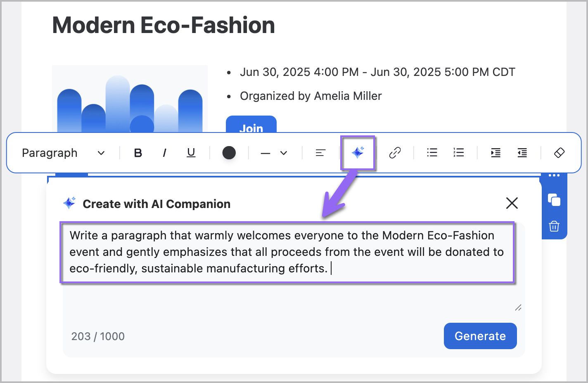This screenshot has height=383, width=588.
Task: Decrease paragraph indent
Action: click(x=522, y=153)
